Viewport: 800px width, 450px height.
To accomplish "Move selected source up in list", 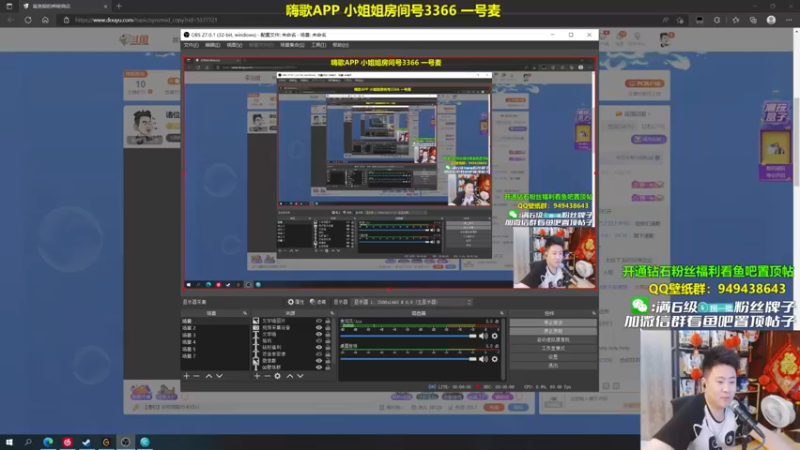I will point(290,376).
